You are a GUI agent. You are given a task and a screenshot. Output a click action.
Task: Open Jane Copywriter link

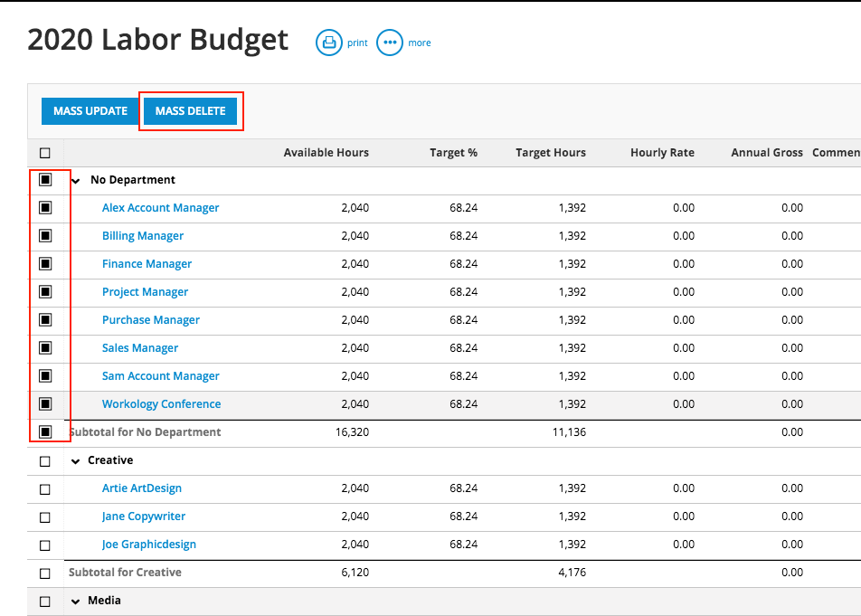(x=143, y=516)
